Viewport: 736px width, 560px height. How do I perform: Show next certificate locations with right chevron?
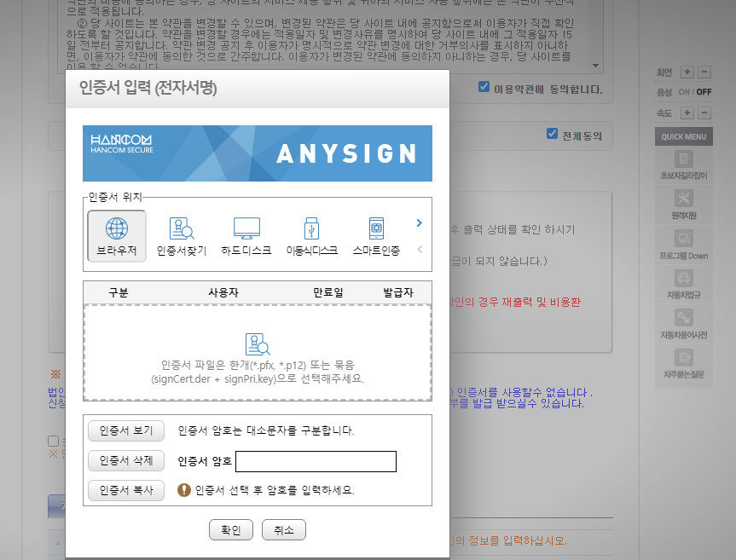pos(419,223)
